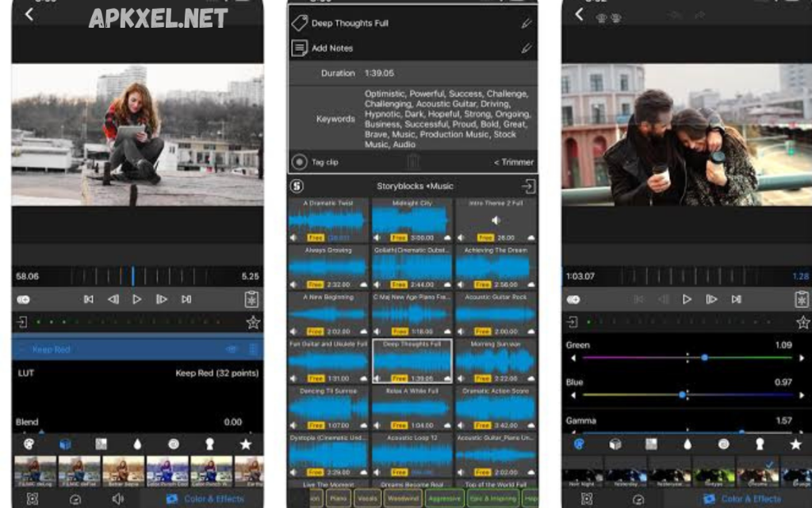Viewport: 812px width, 508px height.
Task: Select the Achieving The Dream track
Action: click(496, 267)
